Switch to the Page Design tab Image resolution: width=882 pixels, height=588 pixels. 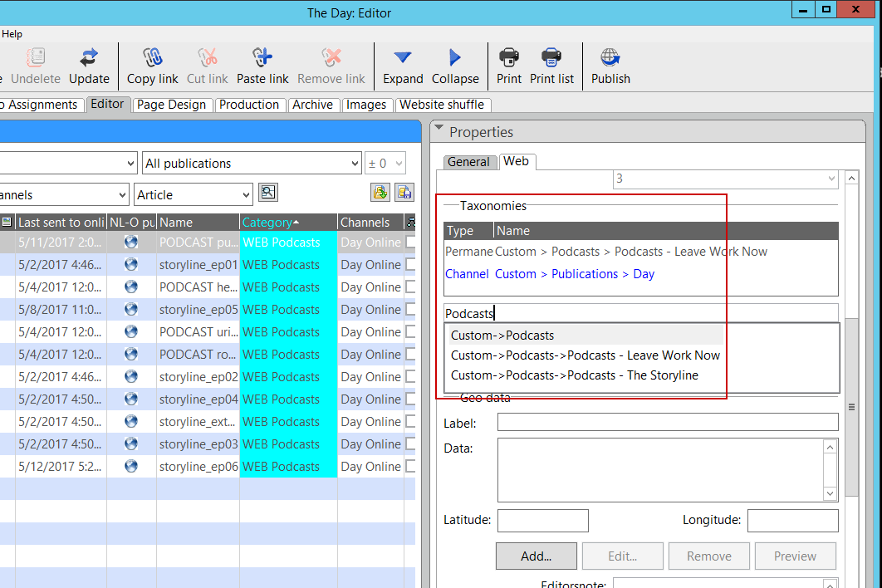coord(172,105)
